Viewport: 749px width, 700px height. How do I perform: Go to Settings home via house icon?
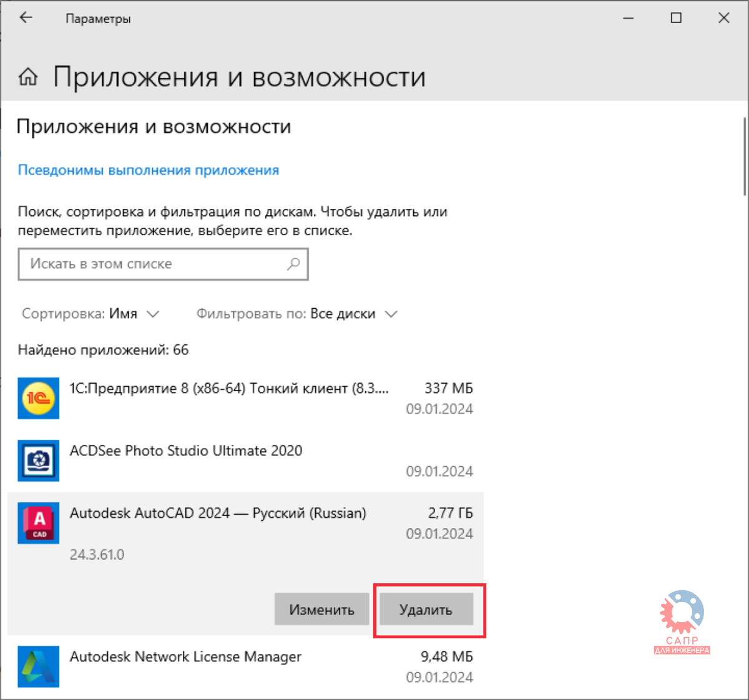click(27, 77)
